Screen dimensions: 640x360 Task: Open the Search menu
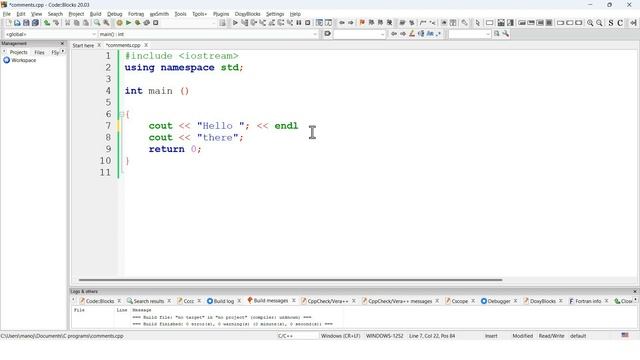55,14
